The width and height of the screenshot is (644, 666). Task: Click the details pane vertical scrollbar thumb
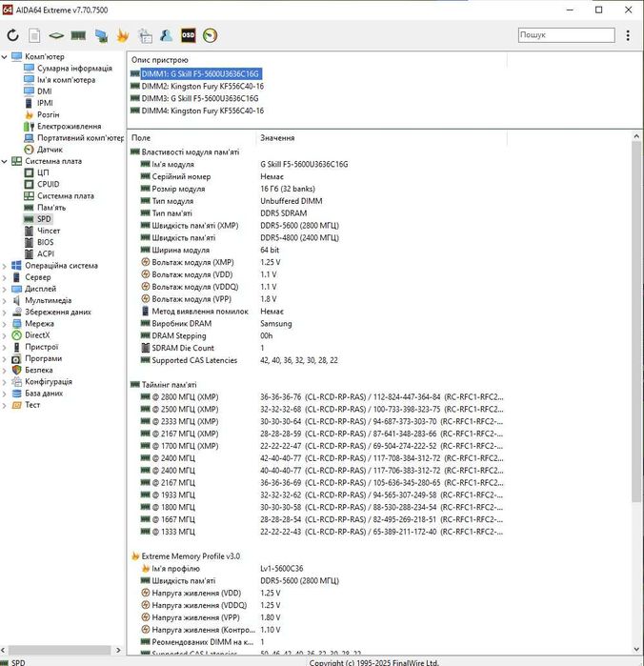(x=636, y=321)
